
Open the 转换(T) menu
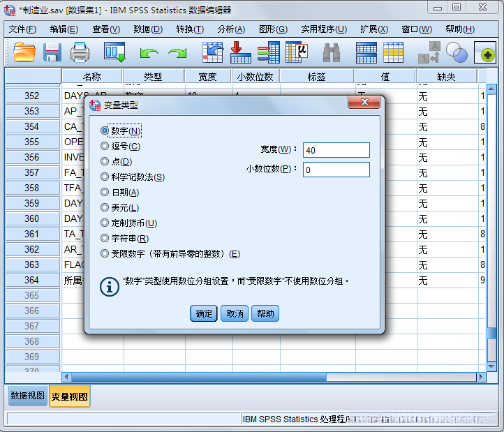click(190, 29)
